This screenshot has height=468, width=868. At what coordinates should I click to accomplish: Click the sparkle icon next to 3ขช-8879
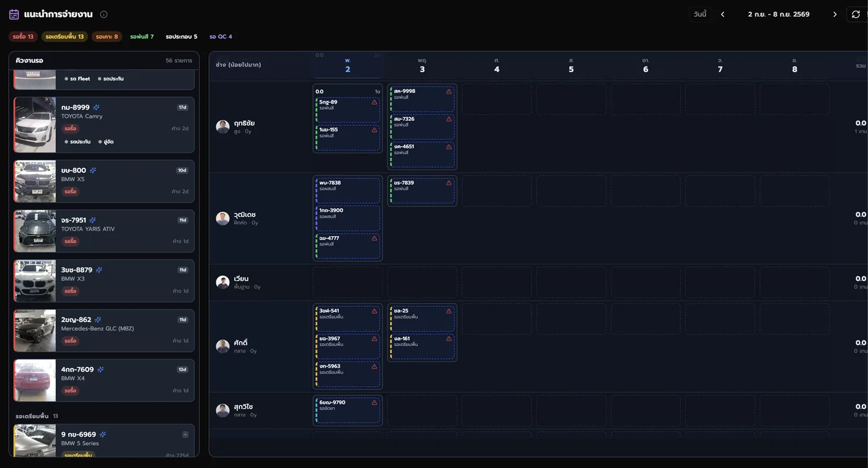coord(99,270)
